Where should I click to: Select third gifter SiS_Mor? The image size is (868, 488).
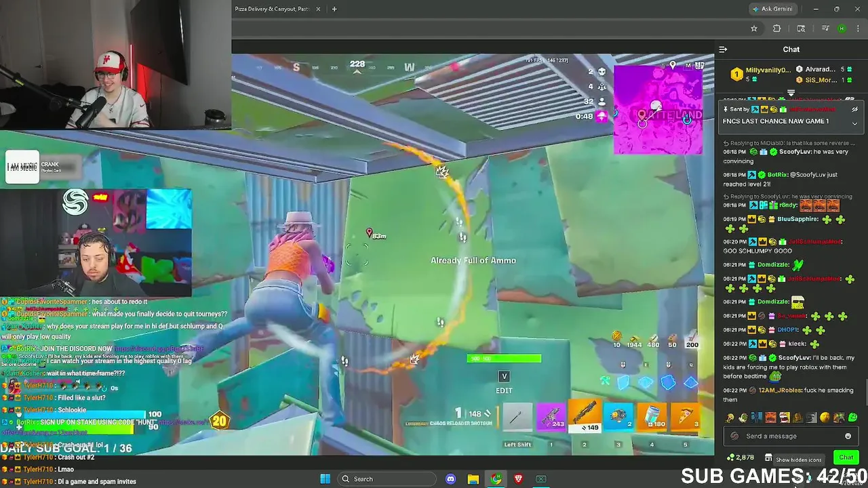(824, 80)
